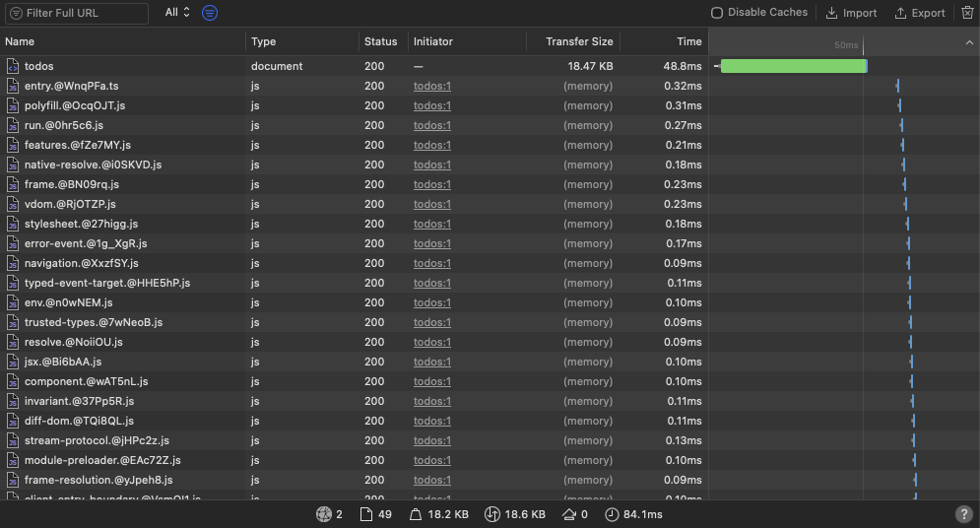Click the 50ms timeline marker label
This screenshot has width=980, height=528.
[x=846, y=45]
